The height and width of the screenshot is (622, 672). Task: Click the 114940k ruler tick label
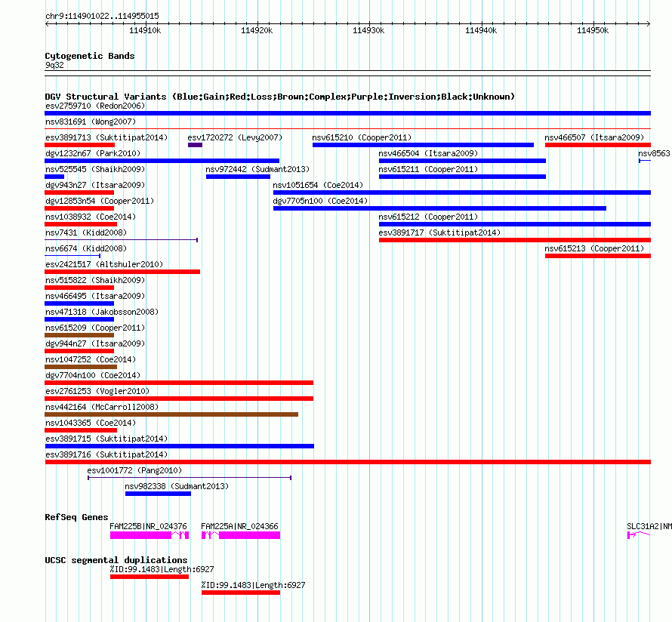pyautogui.click(x=481, y=30)
